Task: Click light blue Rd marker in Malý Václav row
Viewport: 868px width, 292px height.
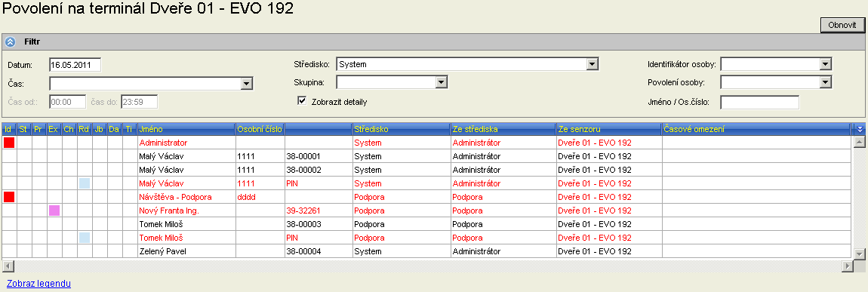Action: coord(84,183)
